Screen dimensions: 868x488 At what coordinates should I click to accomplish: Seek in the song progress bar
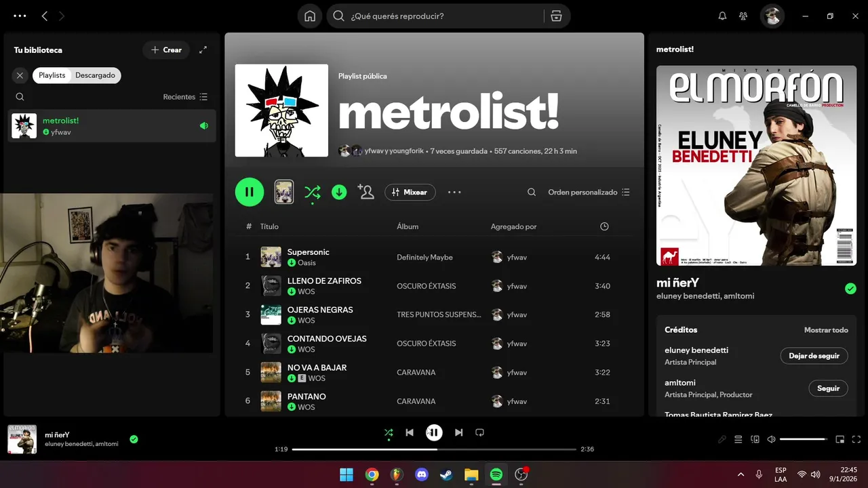click(x=434, y=449)
